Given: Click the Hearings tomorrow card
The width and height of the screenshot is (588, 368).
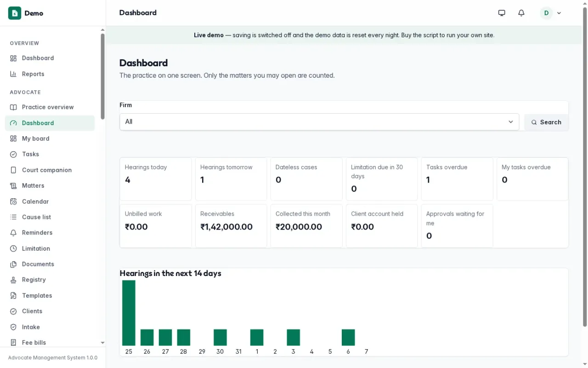Looking at the screenshot, I should (x=231, y=179).
